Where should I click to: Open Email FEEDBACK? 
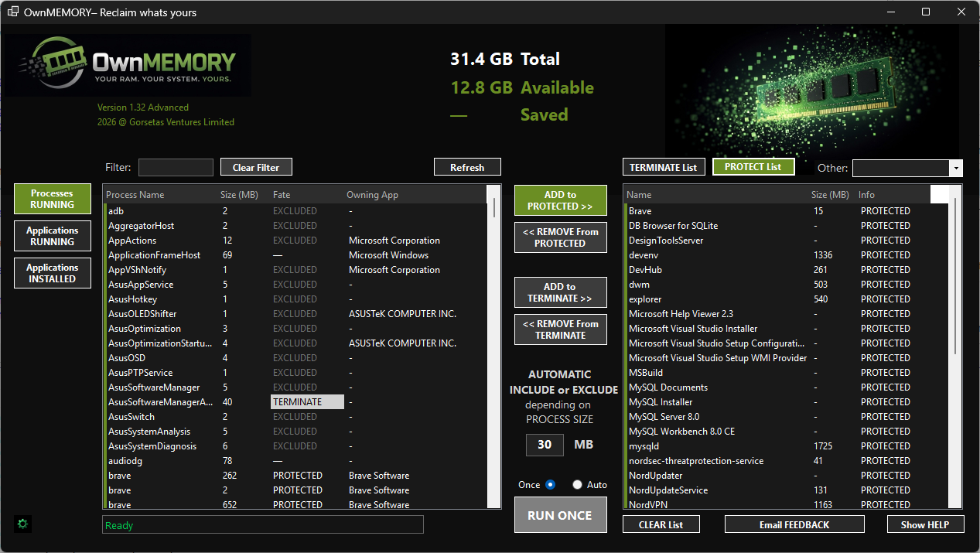[794, 524]
